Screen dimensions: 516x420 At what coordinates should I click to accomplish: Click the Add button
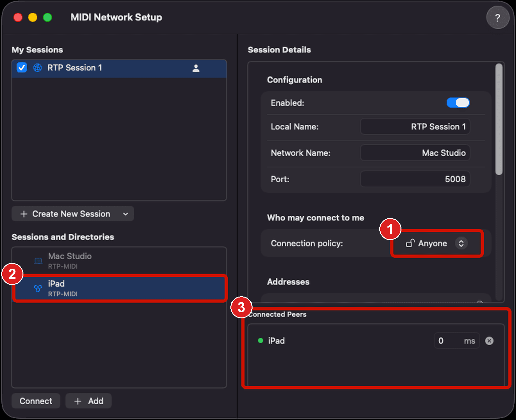[x=89, y=401]
